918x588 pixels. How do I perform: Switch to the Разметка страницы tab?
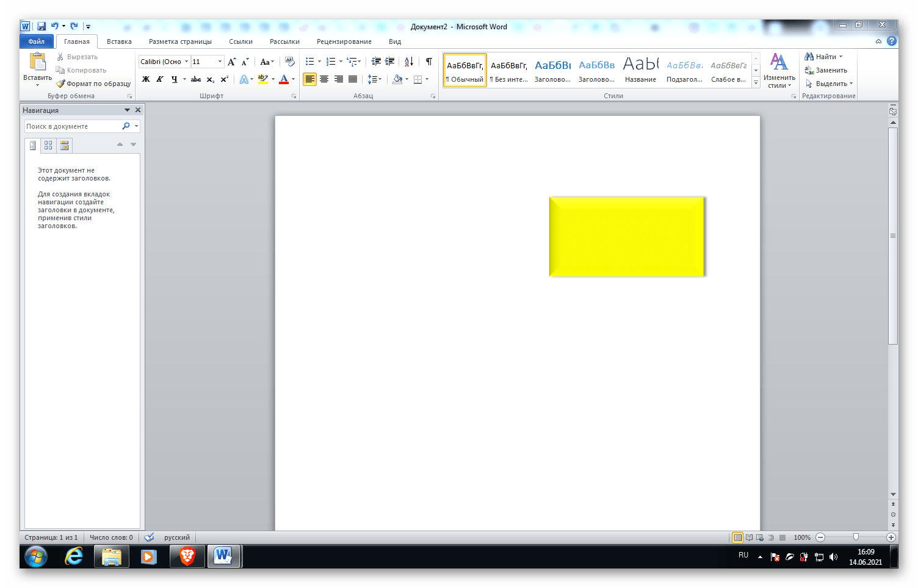coord(180,41)
